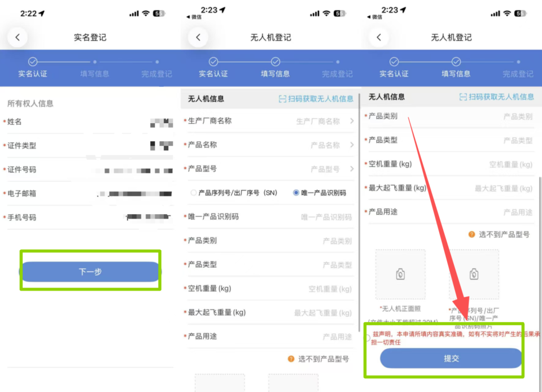The height and width of the screenshot is (392, 542).
Task: Tap 实名认证 step label on 实名登记 screen
Action: click(33, 73)
